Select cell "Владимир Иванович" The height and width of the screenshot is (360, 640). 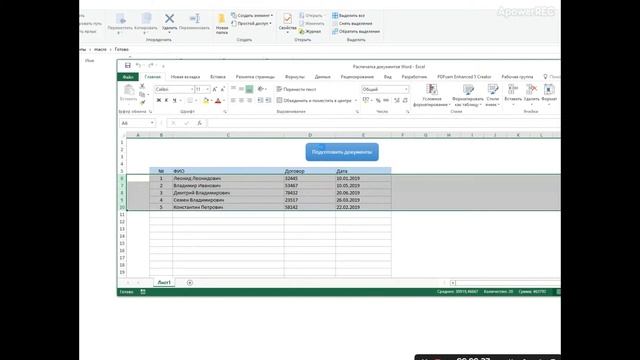point(228,186)
